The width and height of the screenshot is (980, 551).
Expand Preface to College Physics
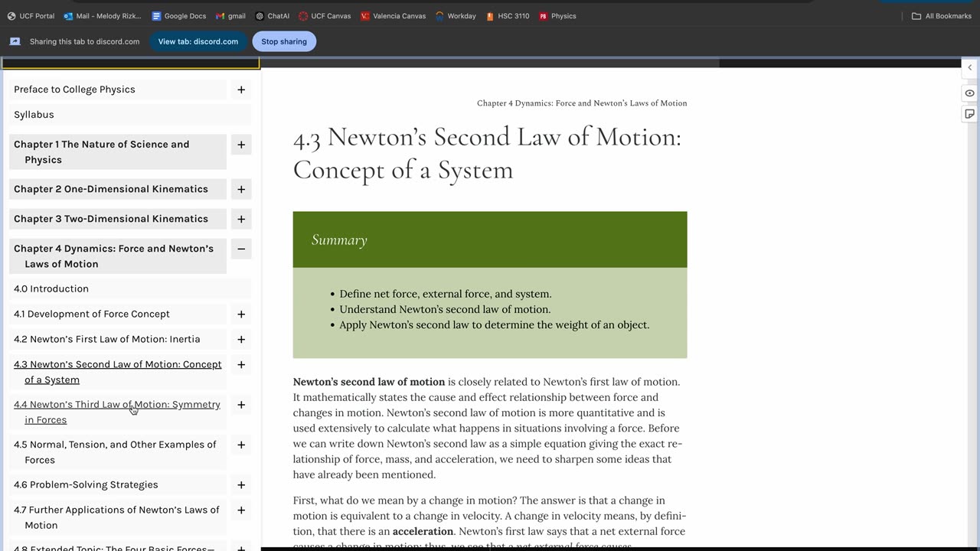tap(241, 90)
